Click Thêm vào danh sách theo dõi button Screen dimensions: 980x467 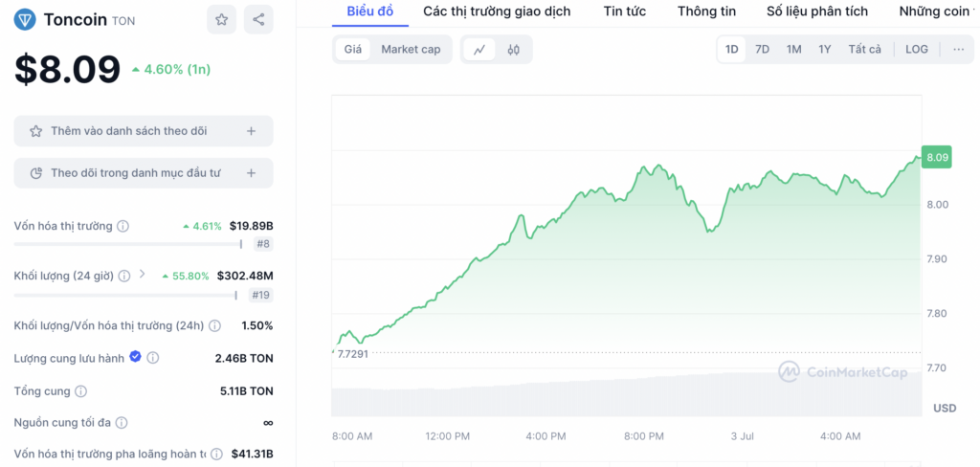pos(144,131)
